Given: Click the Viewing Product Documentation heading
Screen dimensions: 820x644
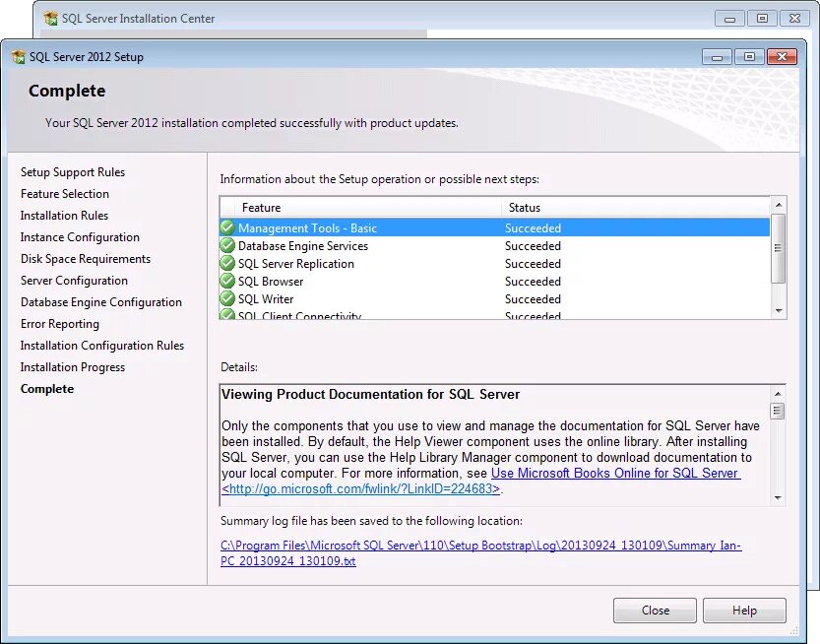Looking at the screenshot, I should 371,395.
